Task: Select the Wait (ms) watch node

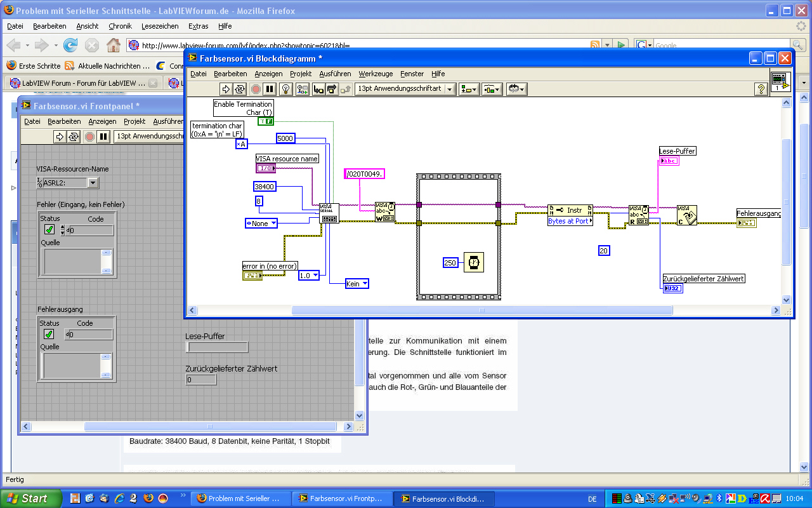Action: pyautogui.click(x=473, y=262)
